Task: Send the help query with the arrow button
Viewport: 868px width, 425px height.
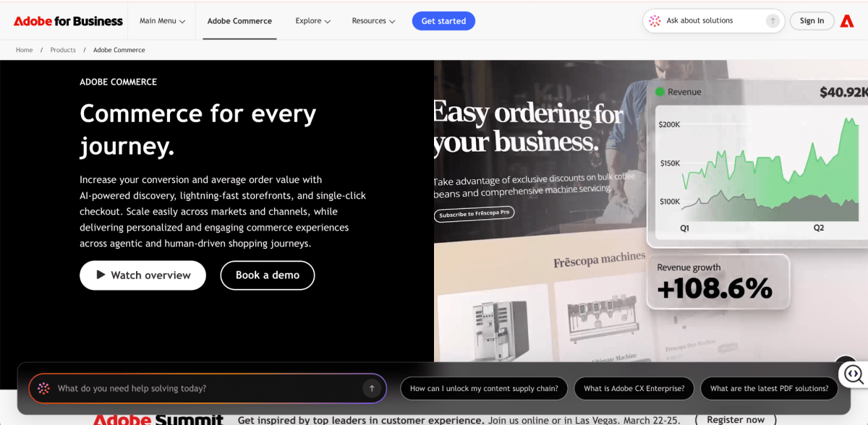Action: coord(372,388)
